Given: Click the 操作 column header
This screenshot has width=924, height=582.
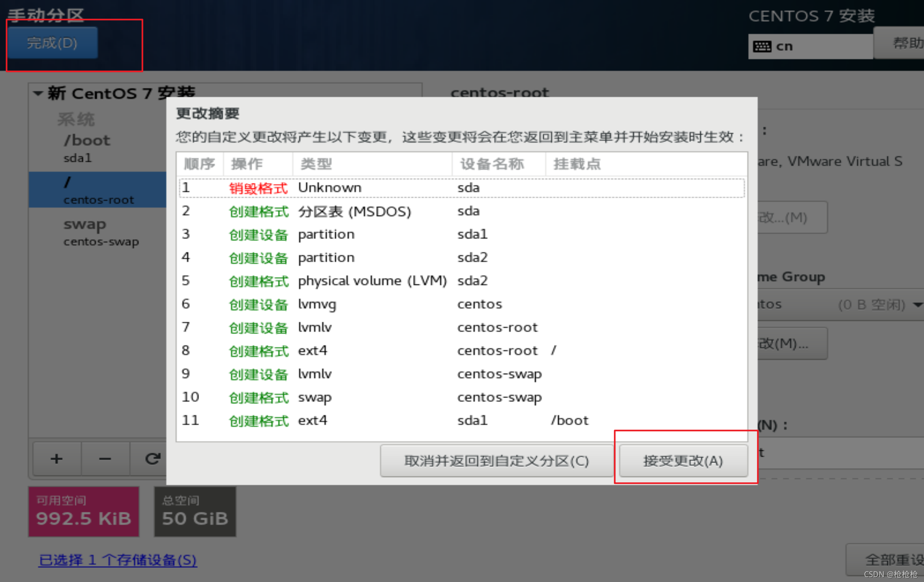Looking at the screenshot, I should [258, 164].
